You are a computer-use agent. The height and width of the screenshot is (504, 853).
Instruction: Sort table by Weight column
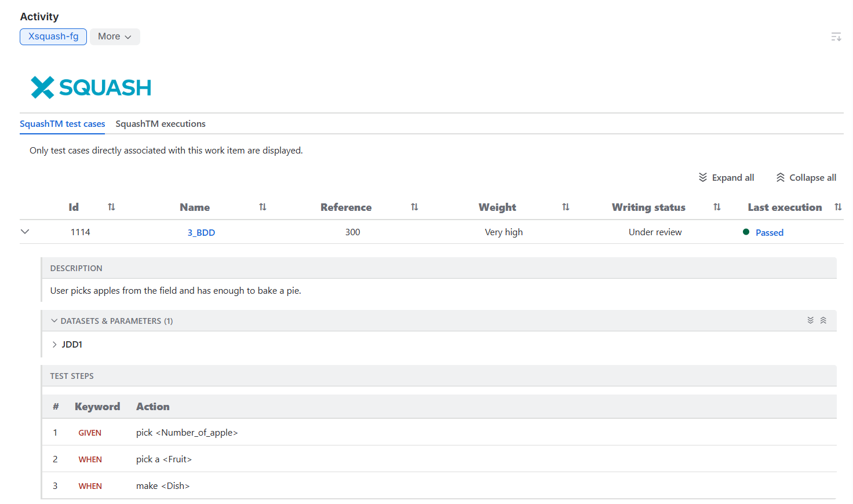(566, 207)
